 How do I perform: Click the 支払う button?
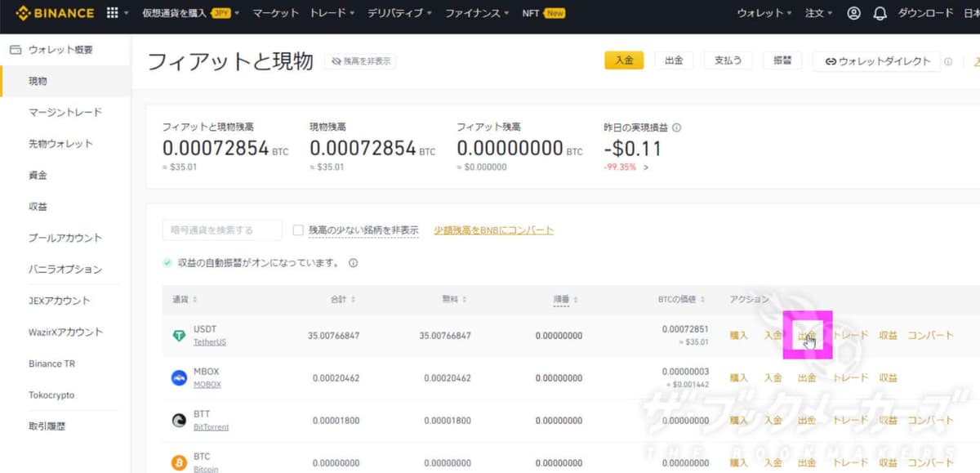(x=728, y=60)
